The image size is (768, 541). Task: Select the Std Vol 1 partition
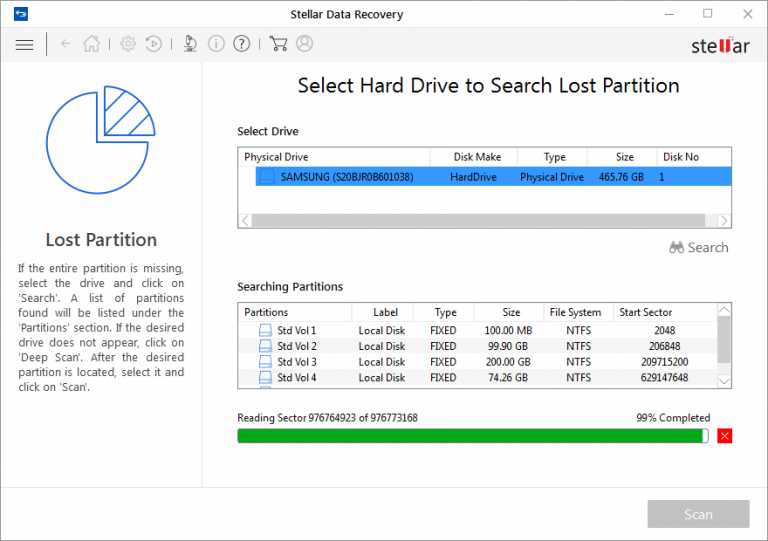(x=296, y=331)
